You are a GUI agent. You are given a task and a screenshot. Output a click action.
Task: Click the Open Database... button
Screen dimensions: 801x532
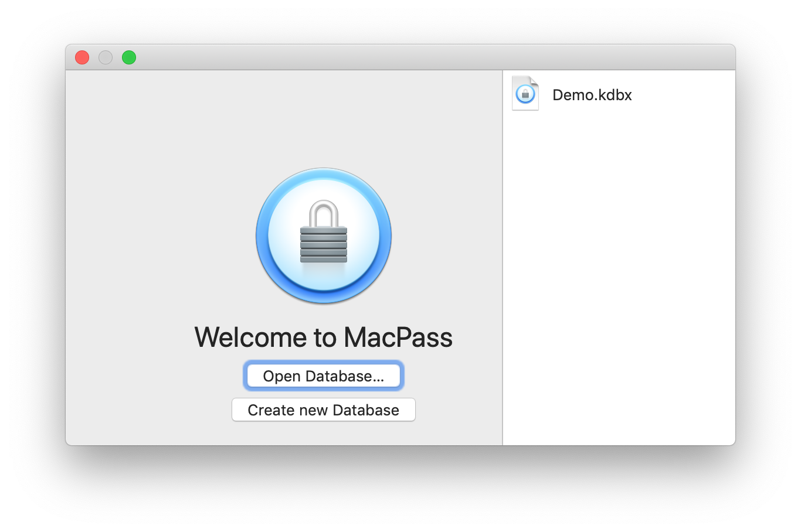click(324, 376)
